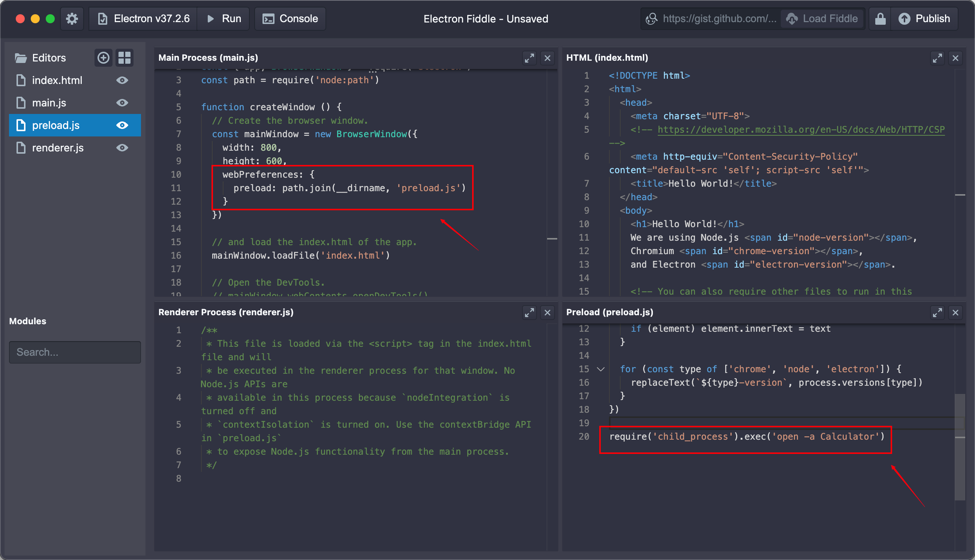This screenshot has width=975, height=560.
Task: Run the fiddle
Action: (x=223, y=18)
